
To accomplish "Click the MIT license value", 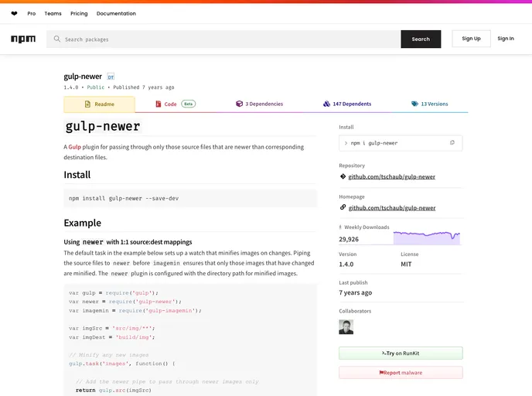I will tap(406, 265).
